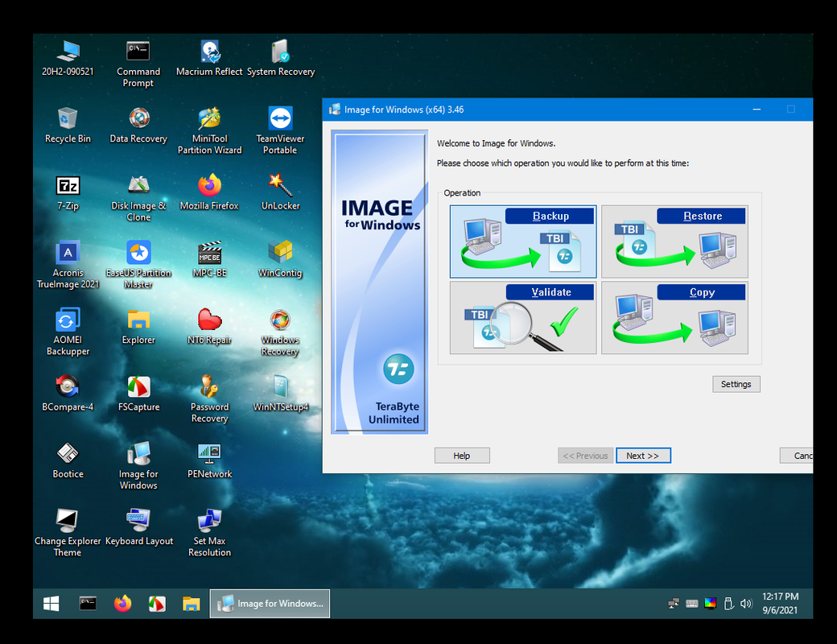Open Command Prompt from the taskbar
Image resolution: width=837 pixels, height=644 pixels.
point(88,604)
